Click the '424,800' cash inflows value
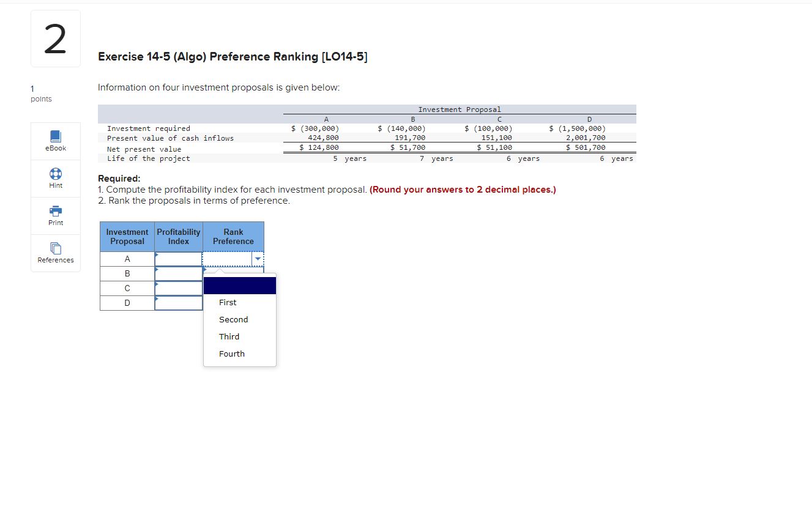Viewport: 812px width, 515px height. [x=323, y=138]
